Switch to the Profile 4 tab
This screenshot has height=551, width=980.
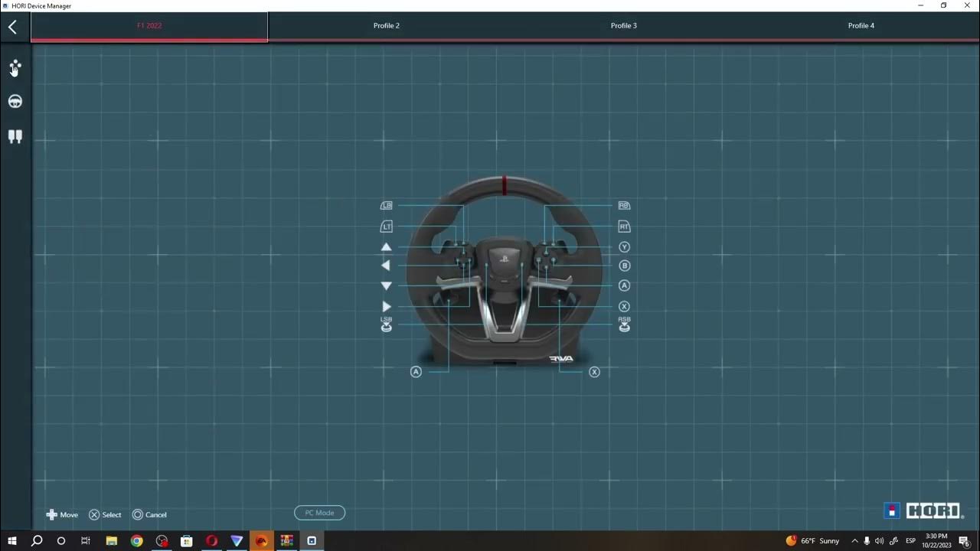[x=861, y=25]
